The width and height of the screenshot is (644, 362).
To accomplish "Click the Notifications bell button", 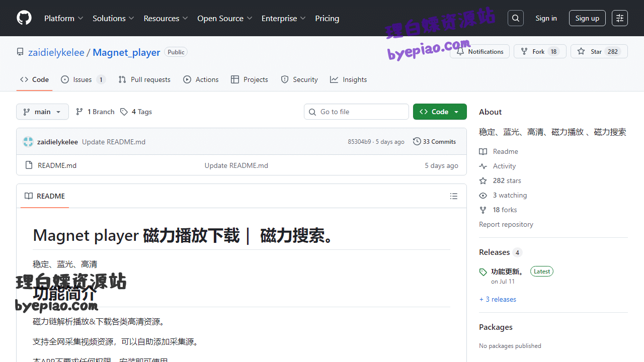I will [x=480, y=51].
